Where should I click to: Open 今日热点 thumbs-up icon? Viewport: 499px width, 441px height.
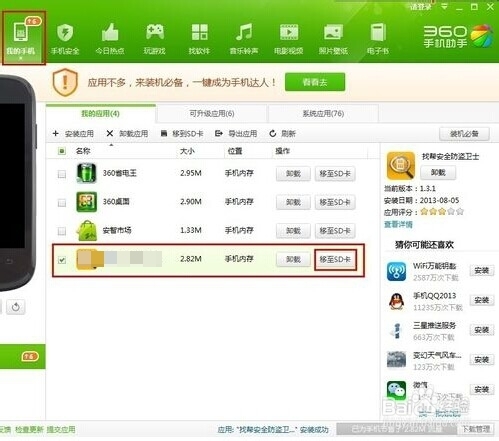(x=110, y=33)
